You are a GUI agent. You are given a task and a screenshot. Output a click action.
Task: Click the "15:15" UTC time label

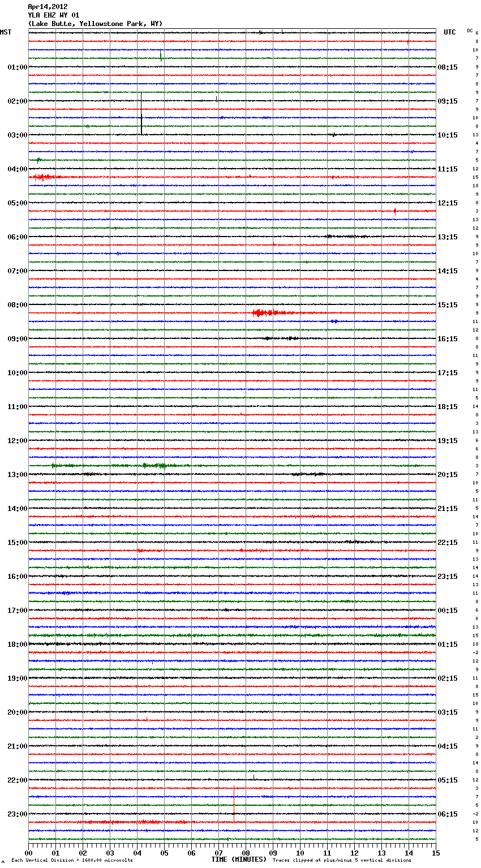coord(448,305)
